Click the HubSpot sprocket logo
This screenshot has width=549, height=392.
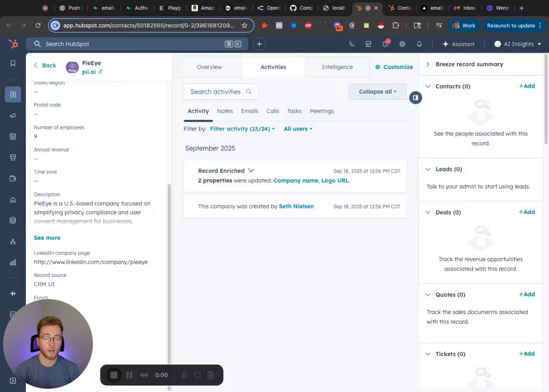click(13, 44)
